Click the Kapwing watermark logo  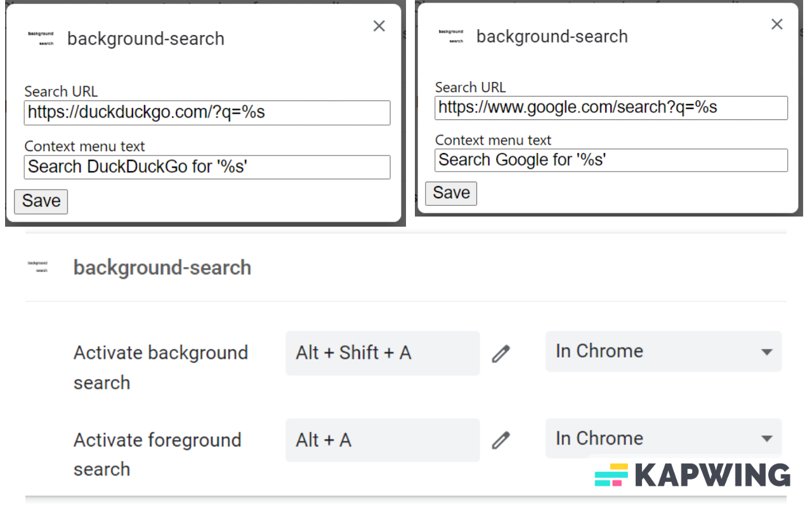(690, 473)
